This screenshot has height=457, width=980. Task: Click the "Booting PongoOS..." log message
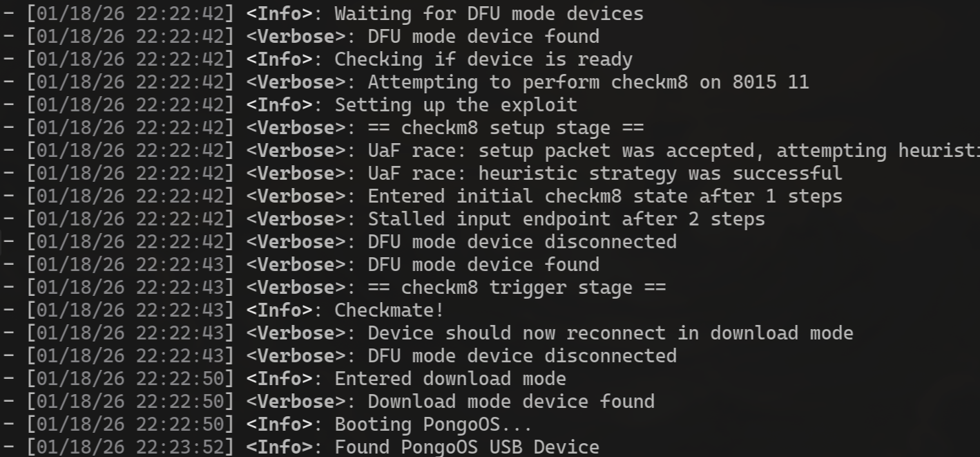(433, 425)
